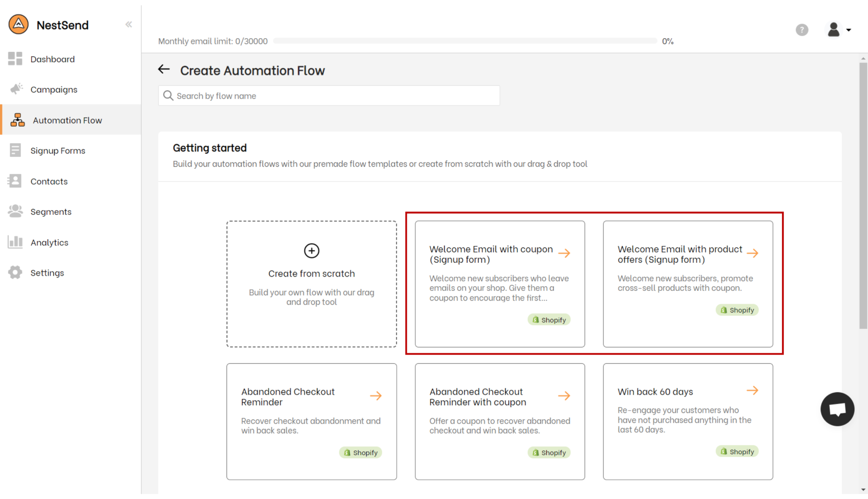This screenshot has height=499, width=868.
Task: Click the Contacts sidebar icon
Action: coord(15,181)
